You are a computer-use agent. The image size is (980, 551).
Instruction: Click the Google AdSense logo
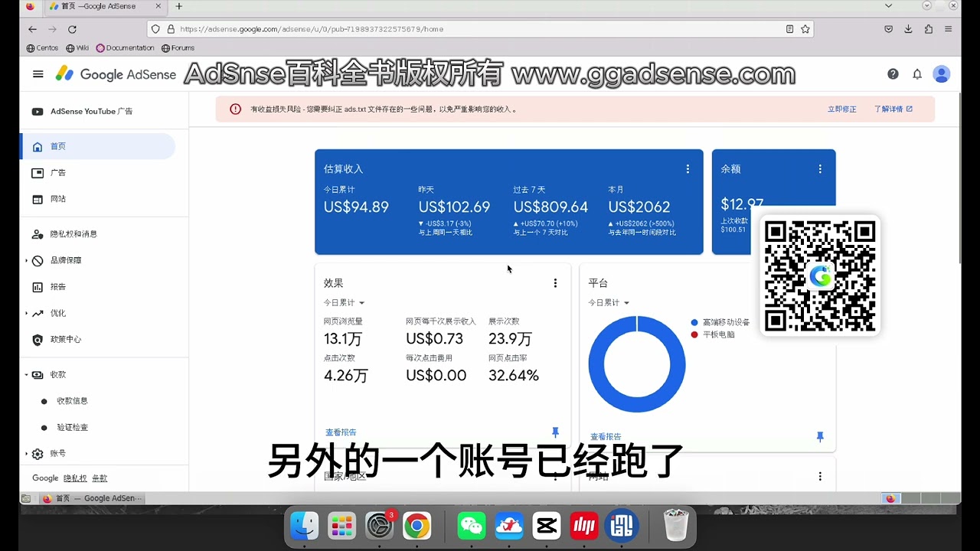116,74
